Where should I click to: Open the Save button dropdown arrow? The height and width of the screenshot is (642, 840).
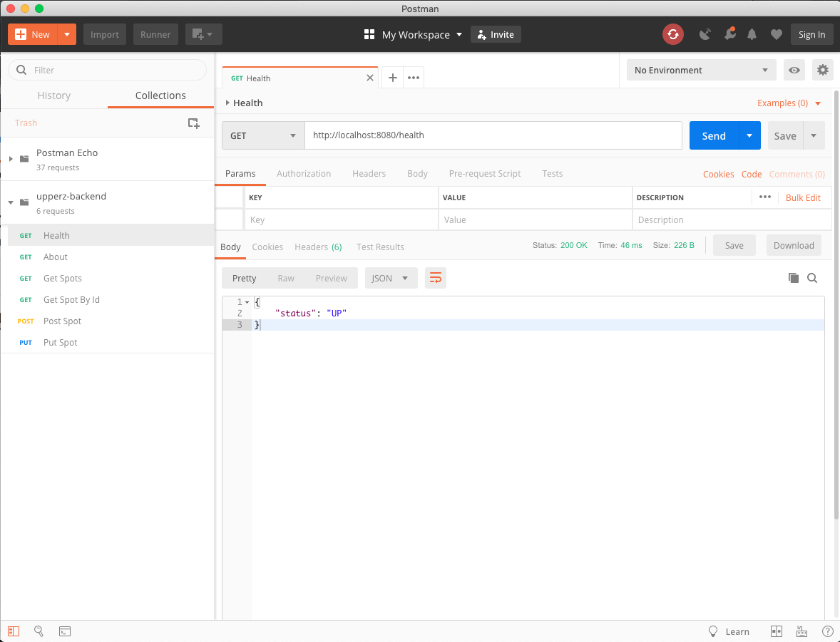(814, 135)
